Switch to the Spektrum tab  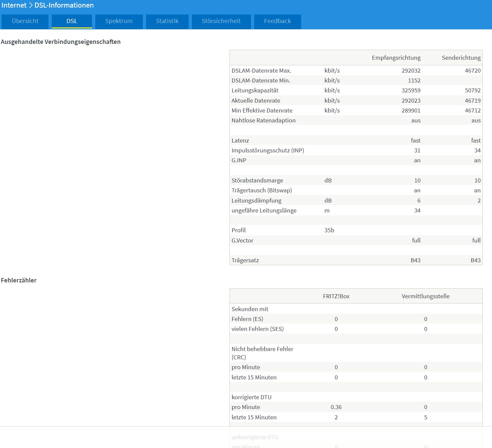[119, 21]
